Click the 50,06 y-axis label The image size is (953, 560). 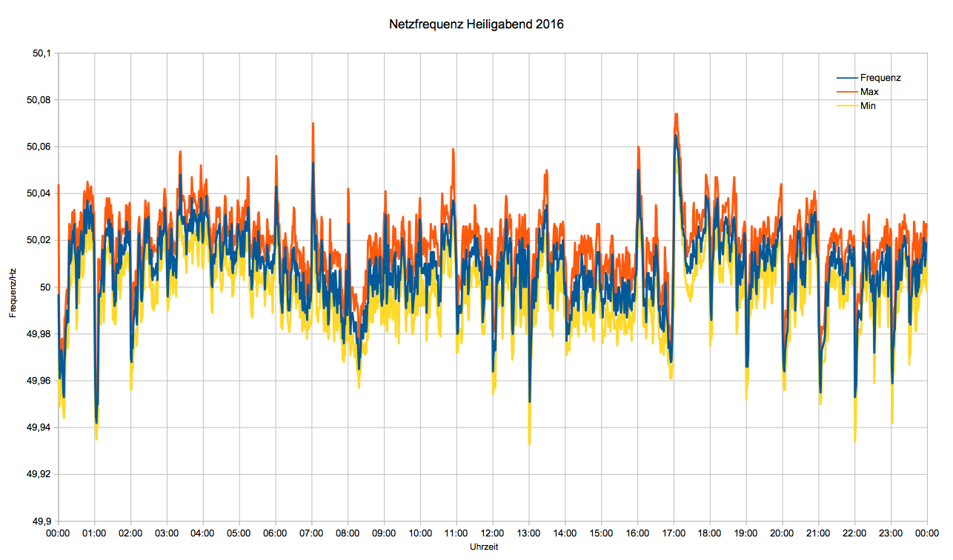tap(40, 147)
